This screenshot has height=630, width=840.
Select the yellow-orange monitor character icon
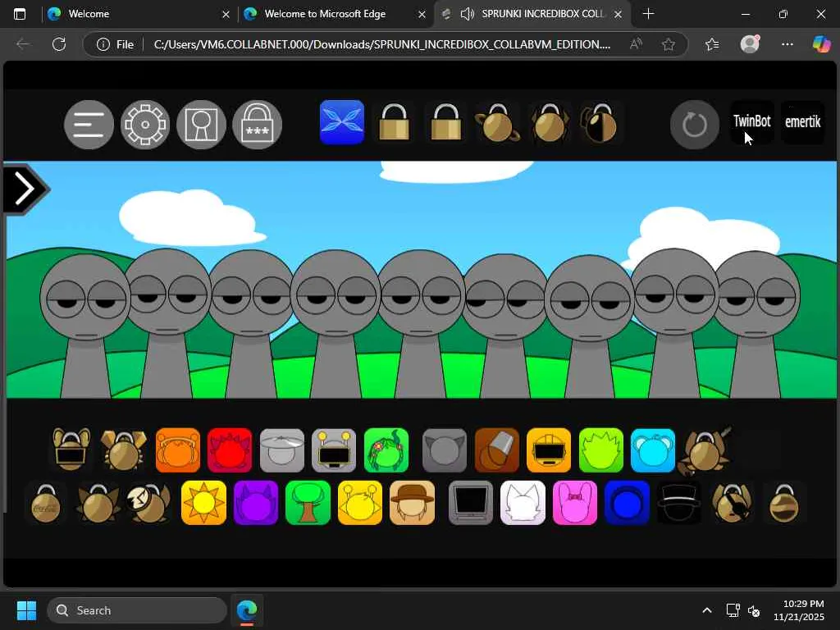click(549, 450)
